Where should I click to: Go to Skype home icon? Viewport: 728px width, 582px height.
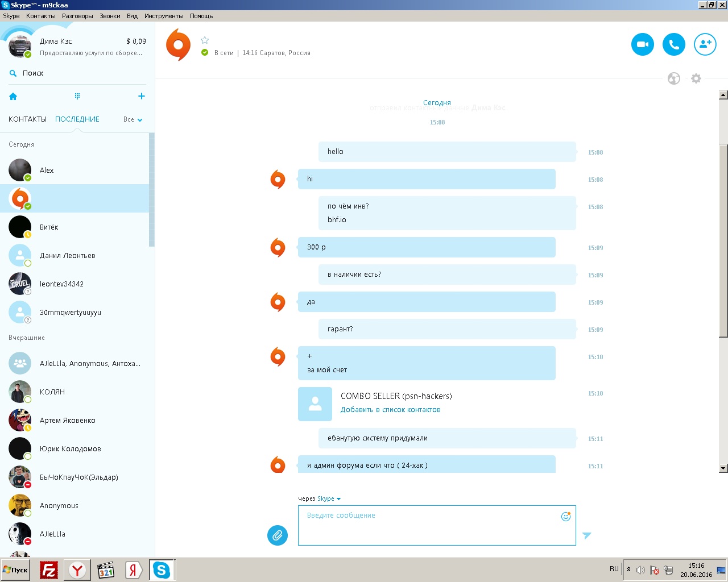[x=13, y=97]
